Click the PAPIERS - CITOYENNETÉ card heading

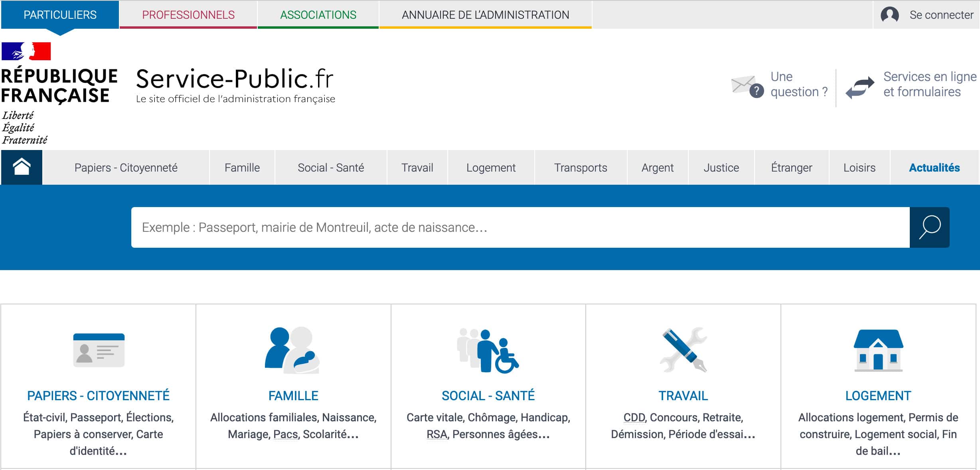(x=98, y=395)
